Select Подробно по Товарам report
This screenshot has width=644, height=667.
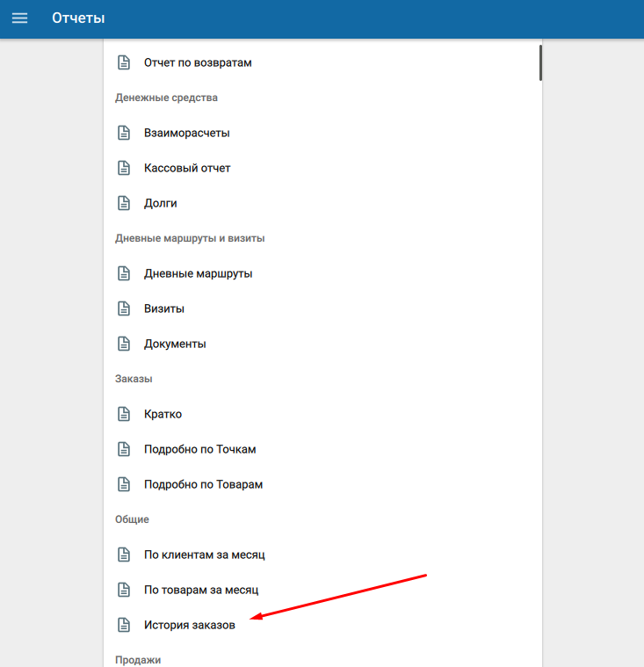(203, 484)
